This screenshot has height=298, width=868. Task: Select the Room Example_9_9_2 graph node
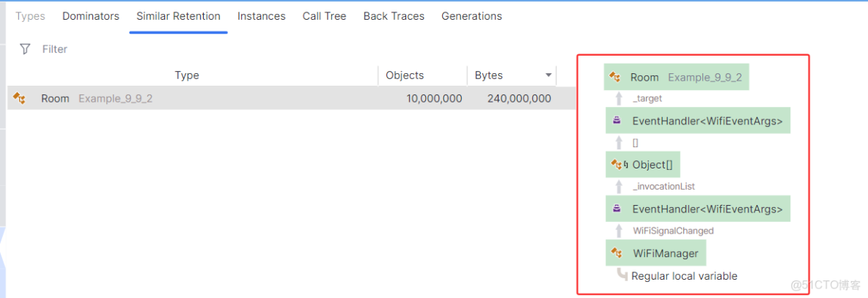pyautogui.click(x=677, y=78)
